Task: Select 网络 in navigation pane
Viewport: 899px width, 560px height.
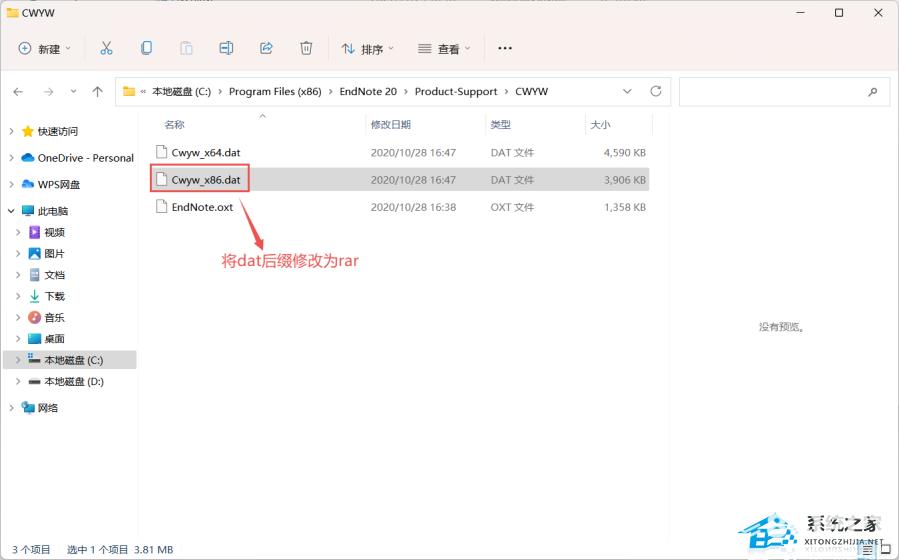Action: pos(48,408)
